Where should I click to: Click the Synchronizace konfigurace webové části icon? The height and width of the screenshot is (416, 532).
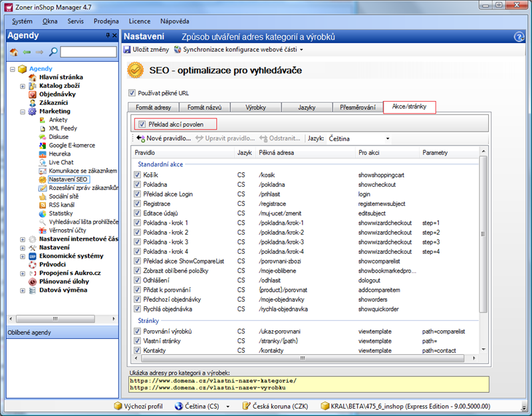click(178, 49)
